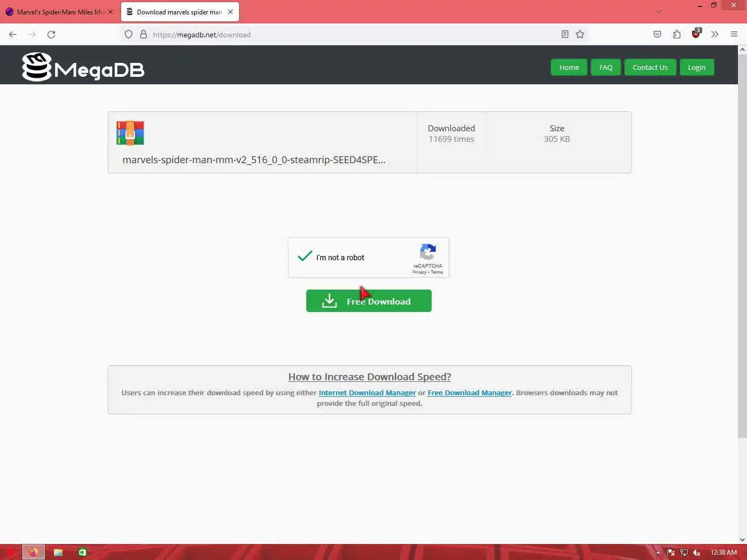Screen dimensions: 747x560
Task: Open Action Center flag tray icon
Action: [671, 553]
